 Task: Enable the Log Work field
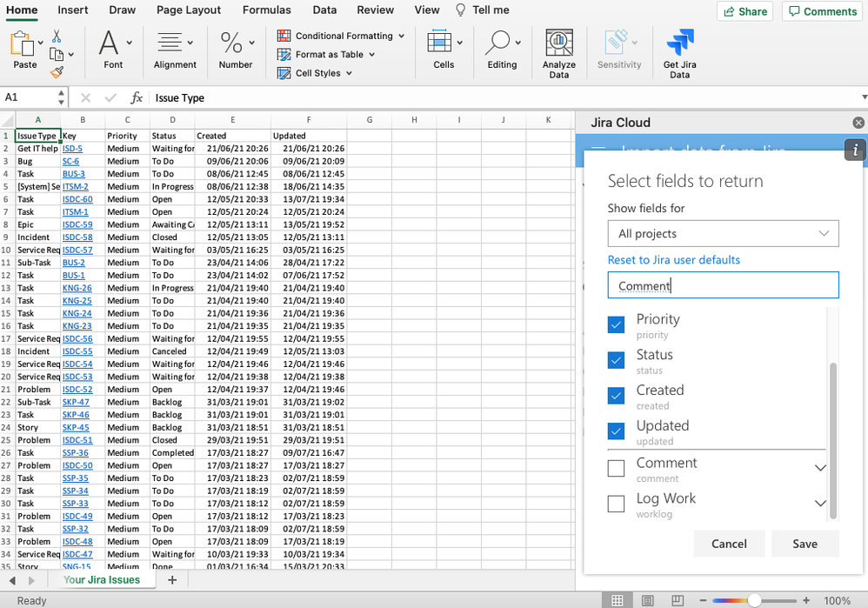[616, 504]
